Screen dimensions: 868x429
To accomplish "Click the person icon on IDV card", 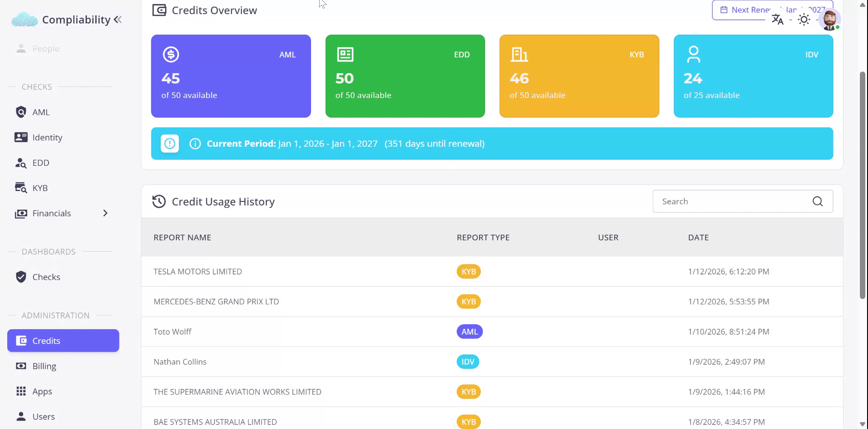I will 693,55.
